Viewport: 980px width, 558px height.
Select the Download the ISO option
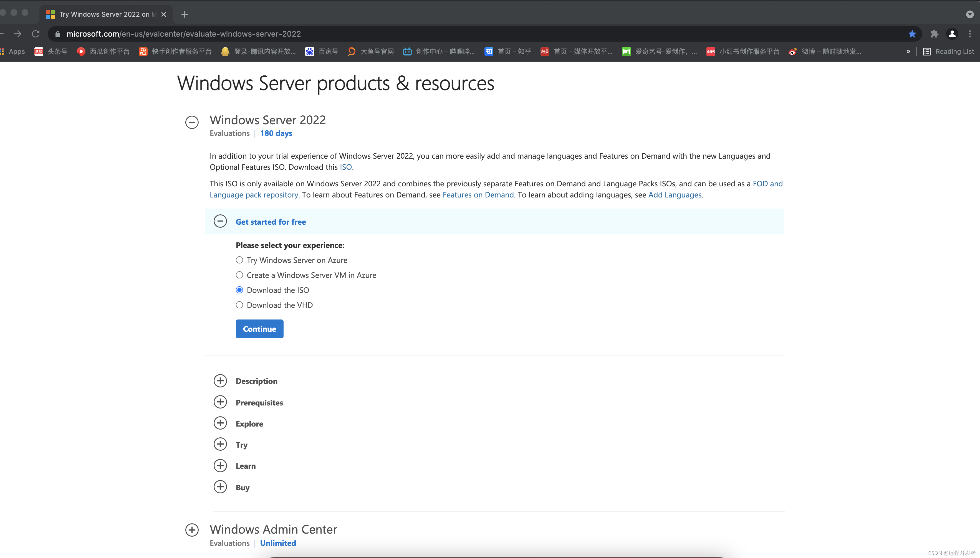(239, 290)
